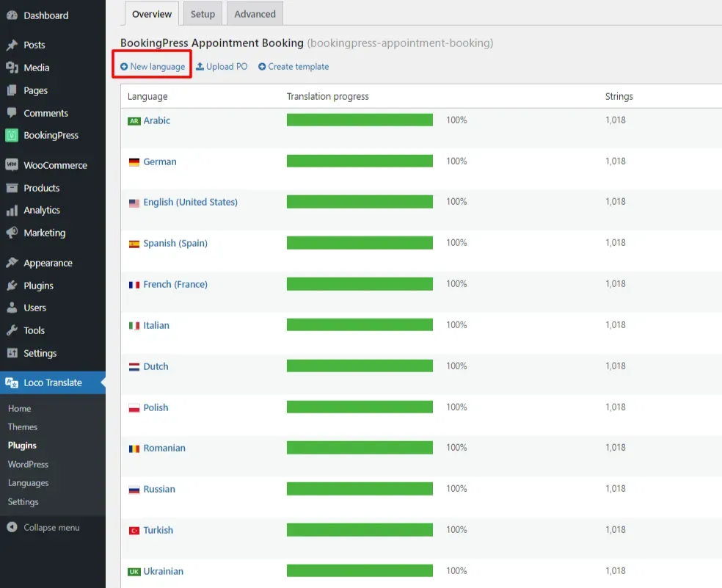Open Settings submenu under Loco Translate
The height and width of the screenshot is (588, 722).
(23, 501)
